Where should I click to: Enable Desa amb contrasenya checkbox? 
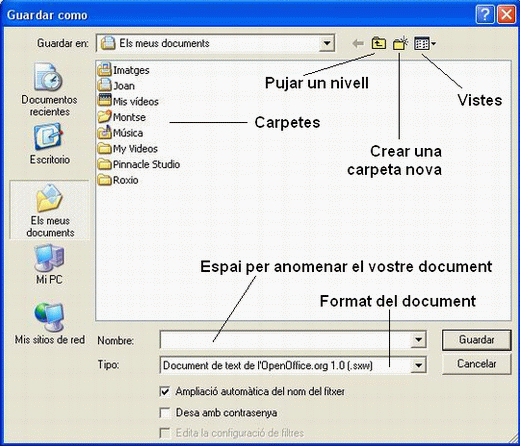[x=165, y=413]
